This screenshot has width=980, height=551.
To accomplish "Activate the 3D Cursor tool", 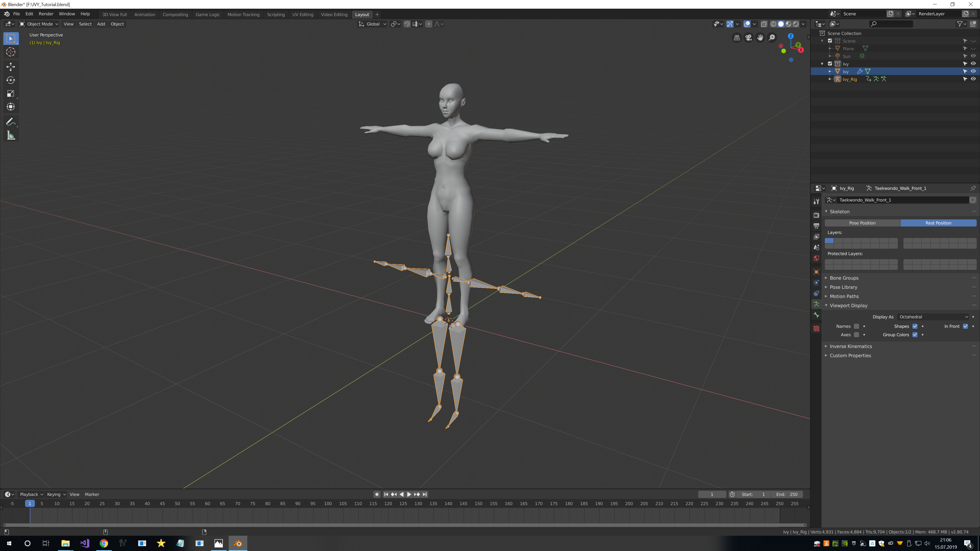I will click(11, 52).
